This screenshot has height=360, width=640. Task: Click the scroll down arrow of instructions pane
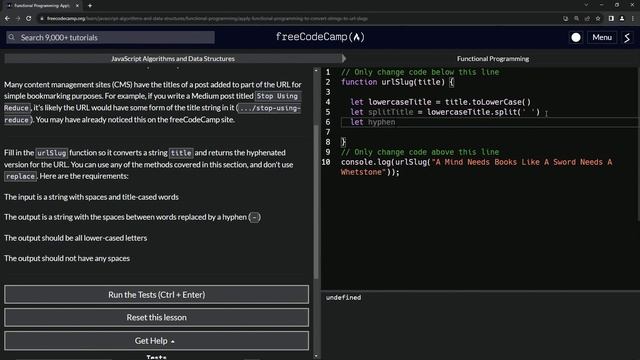(x=316, y=356)
